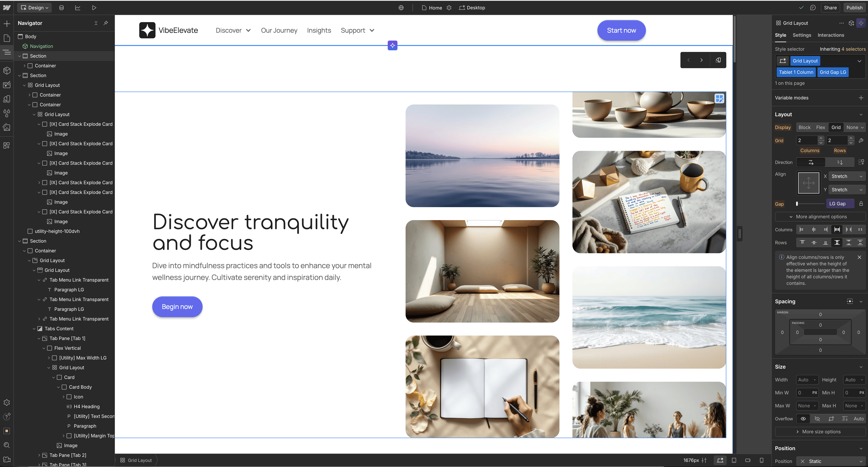868x467 pixels.
Task: Collapse the Tabs Content tree node
Action: 34,329
